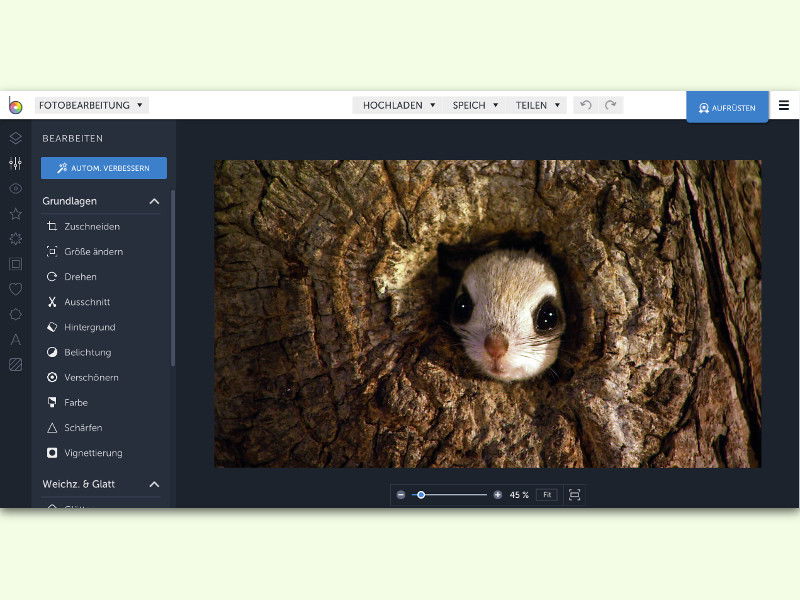
Task: Click the edit panel scrollbar
Action: 173,278
